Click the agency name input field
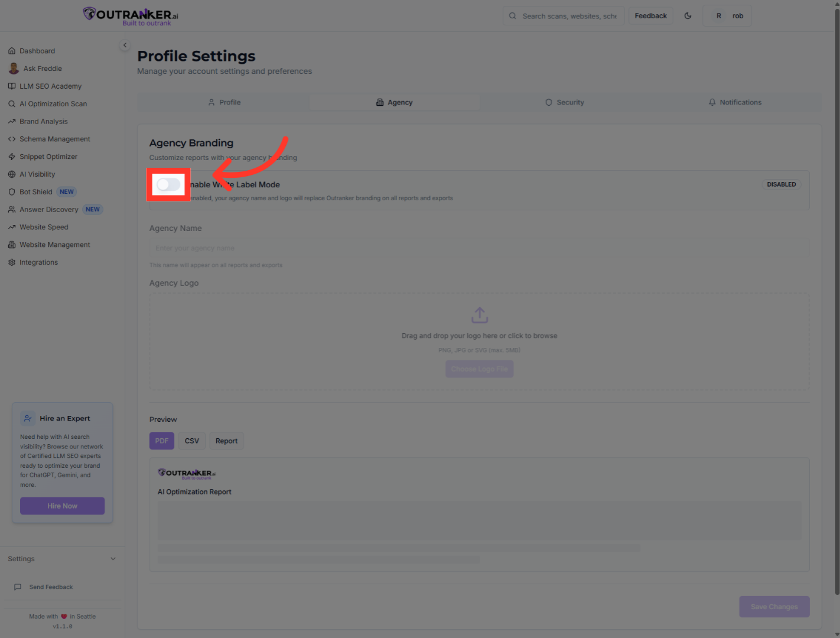The width and height of the screenshot is (840, 638). (479, 248)
